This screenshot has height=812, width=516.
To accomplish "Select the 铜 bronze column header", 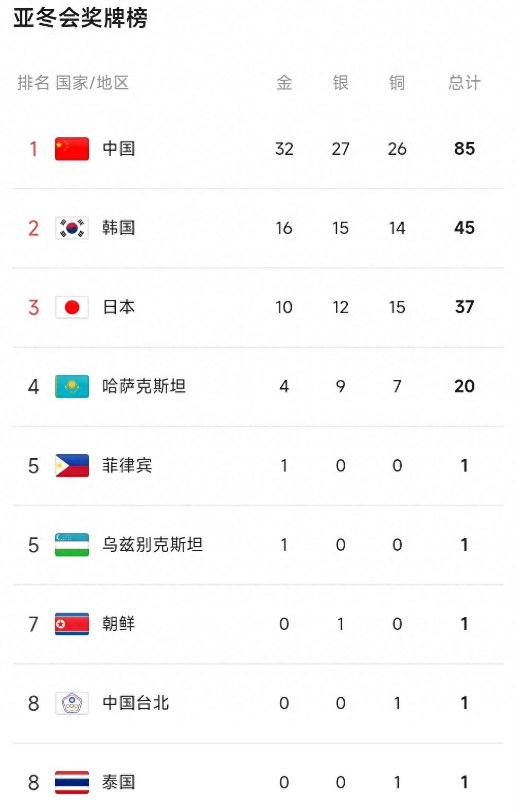I will [x=397, y=82].
